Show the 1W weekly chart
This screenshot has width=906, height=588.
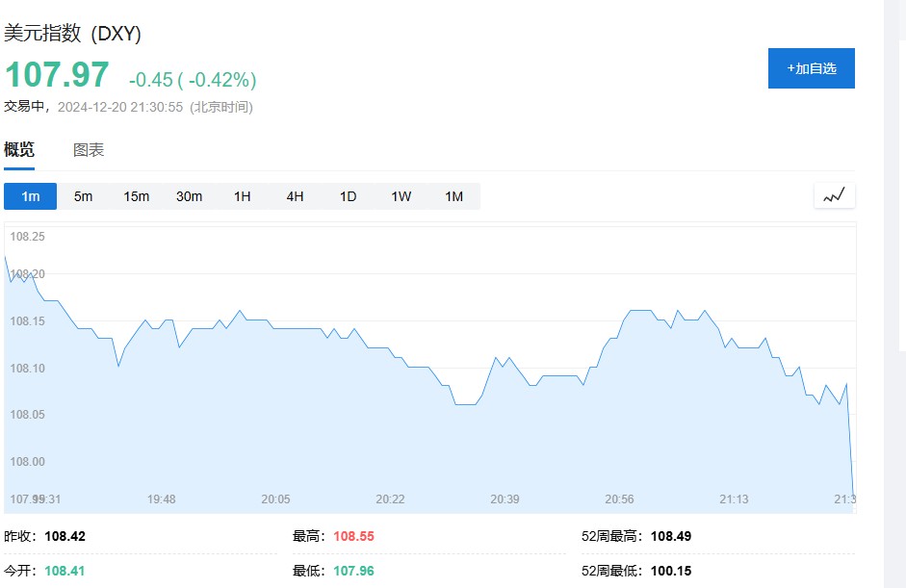[401, 196]
